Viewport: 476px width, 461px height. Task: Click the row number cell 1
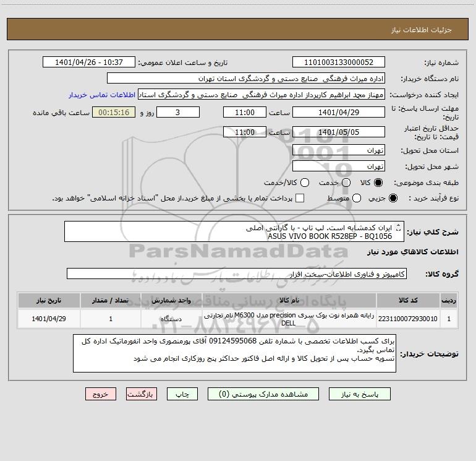click(449, 319)
